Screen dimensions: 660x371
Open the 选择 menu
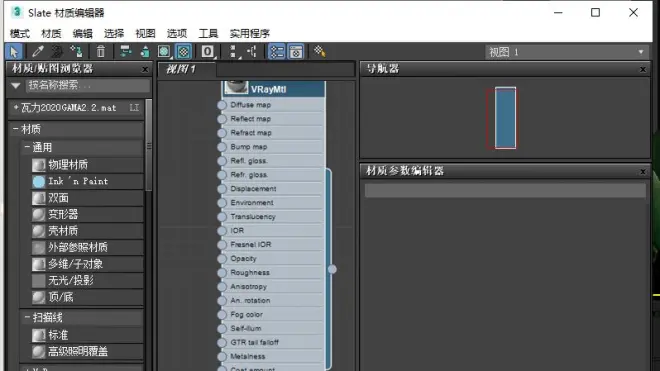(114, 33)
